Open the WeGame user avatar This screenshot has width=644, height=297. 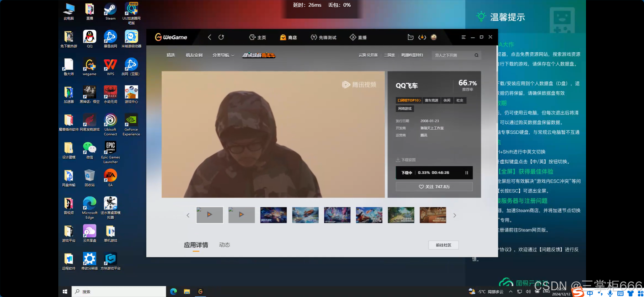(x=434, y=37)
